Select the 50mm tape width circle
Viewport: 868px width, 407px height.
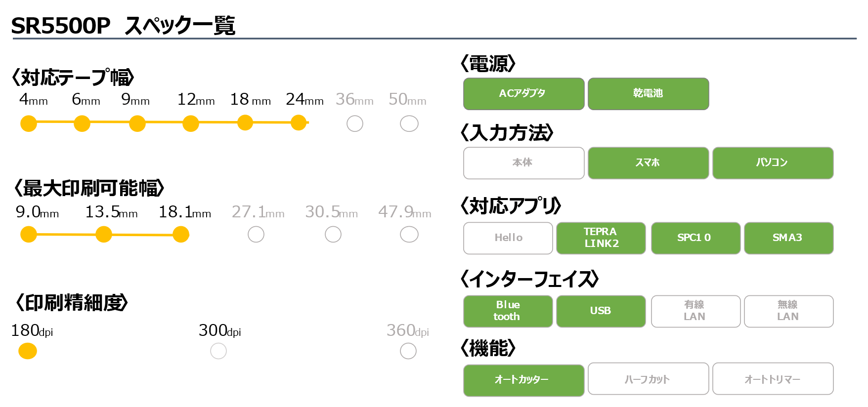tap(409, 123)
